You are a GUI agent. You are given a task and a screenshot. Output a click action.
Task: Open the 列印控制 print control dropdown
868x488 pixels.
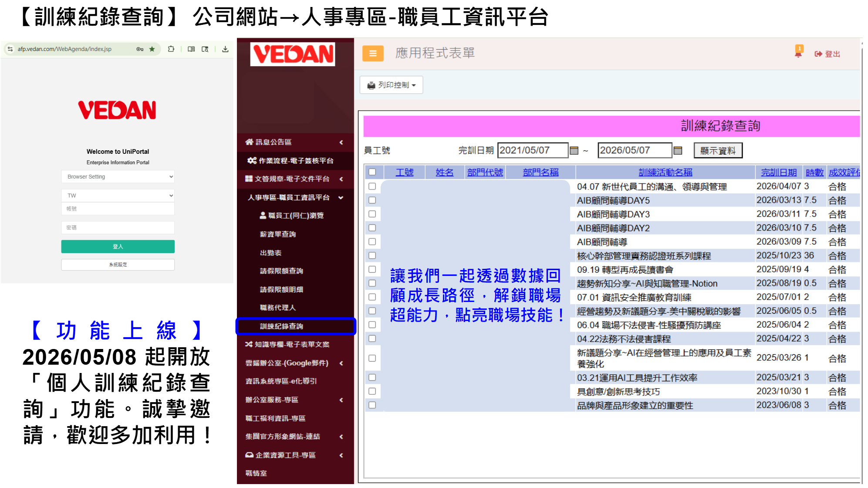391,85
